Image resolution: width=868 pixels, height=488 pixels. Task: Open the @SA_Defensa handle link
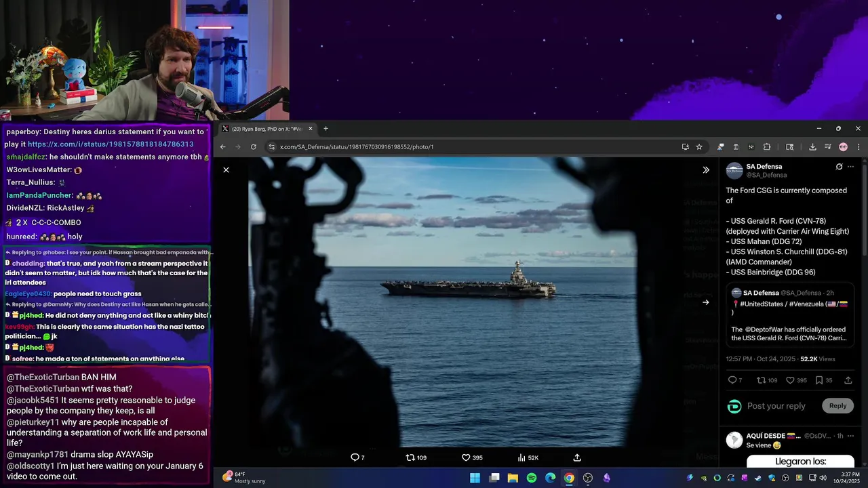pos(766,176)
